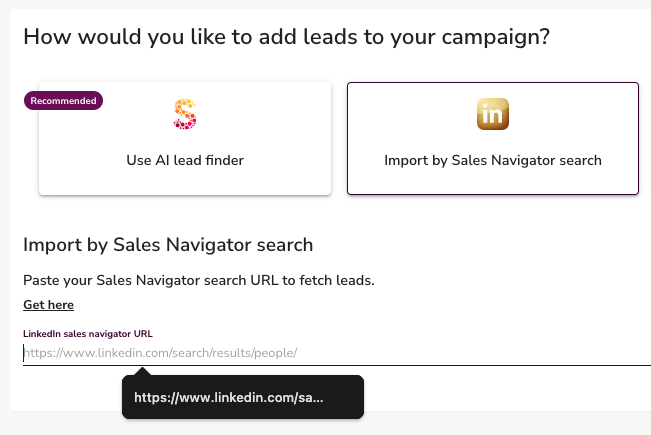This screenshot has height=435, width=651.
Task: Open the "Get here" link
Action: pos(48,305)
